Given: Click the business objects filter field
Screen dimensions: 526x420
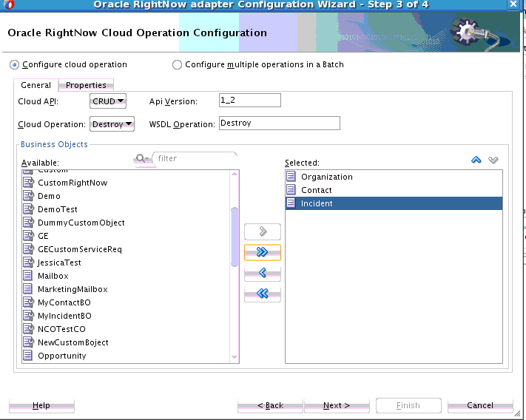Looking at the screenshot, I should 195,158.
